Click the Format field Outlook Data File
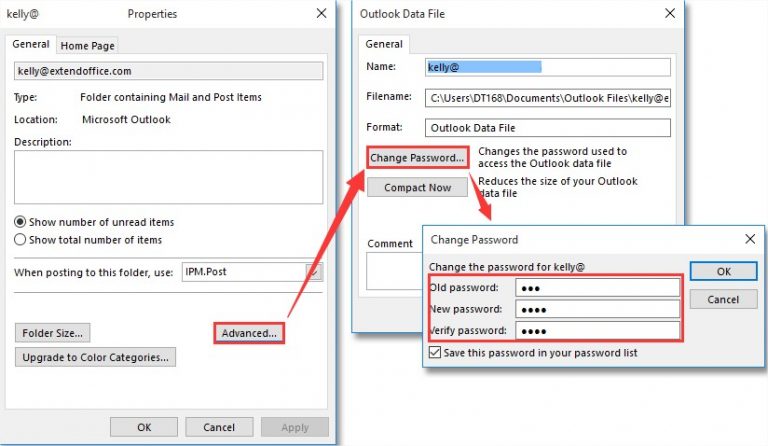768x446 pixels. [548, 128]
